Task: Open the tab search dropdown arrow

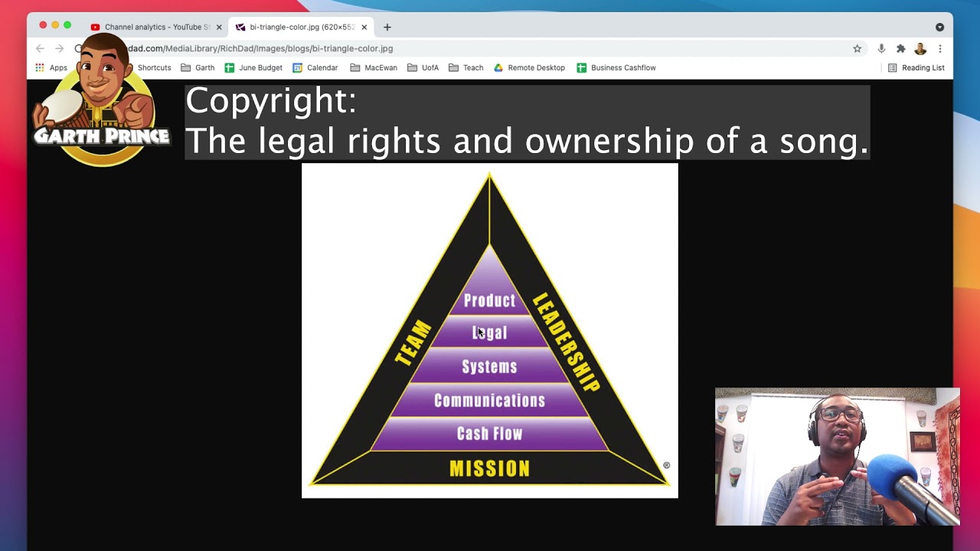Action: [x=939, y=27]
